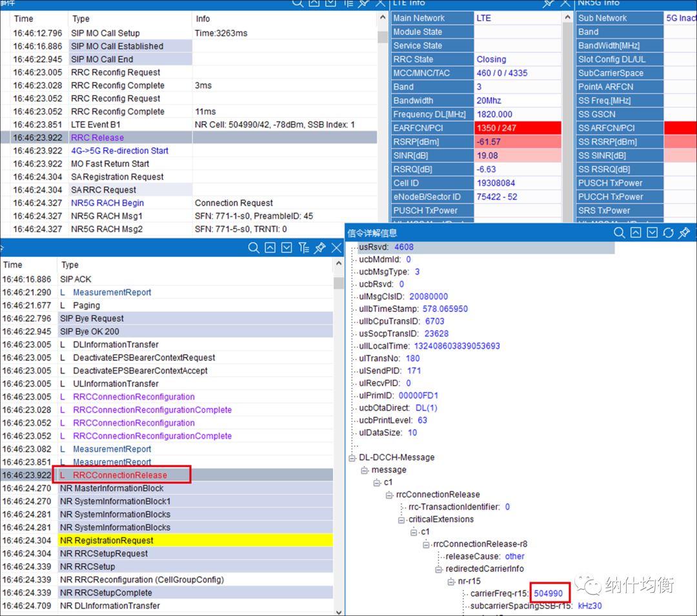The image size is (697, 616).
Task: Select the NR MasterInformationBlock message
Action: (167, 488)
